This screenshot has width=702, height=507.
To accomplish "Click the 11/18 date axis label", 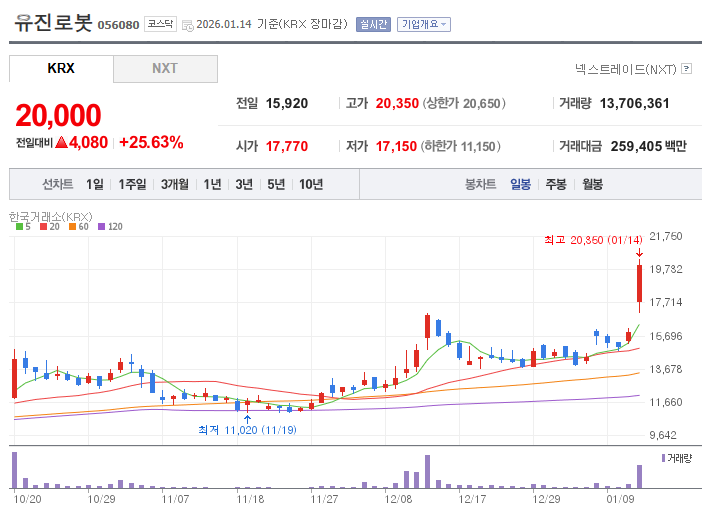I will tap(250, 499).
